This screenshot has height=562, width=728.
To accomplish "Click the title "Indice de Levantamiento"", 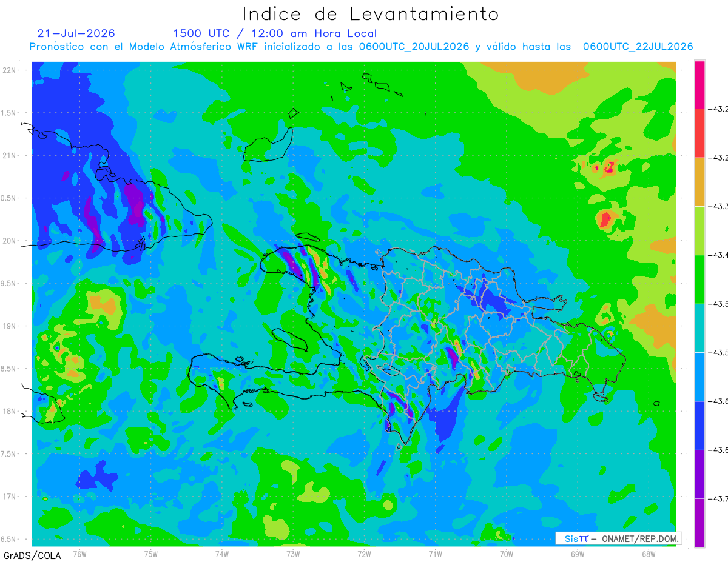I will [x=371, y=14].
